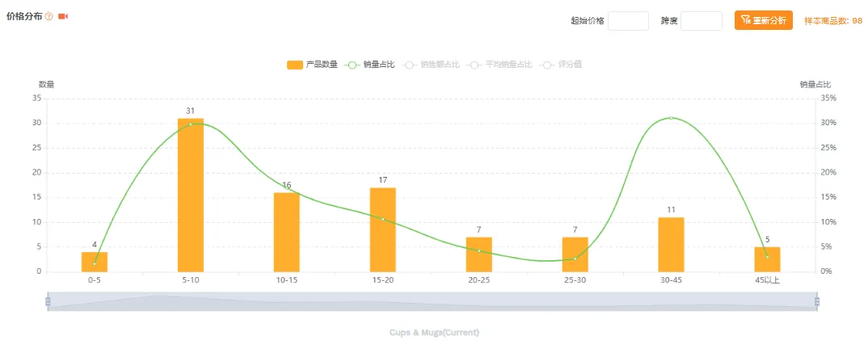868x357 pixels.
Task: Click the 数量 left axis title
Action: click(47, 85)
